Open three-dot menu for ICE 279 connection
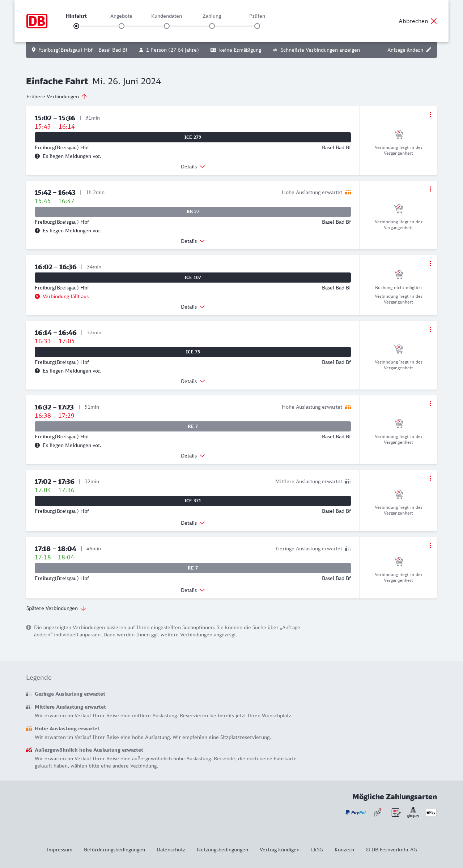 pos(430,115)
